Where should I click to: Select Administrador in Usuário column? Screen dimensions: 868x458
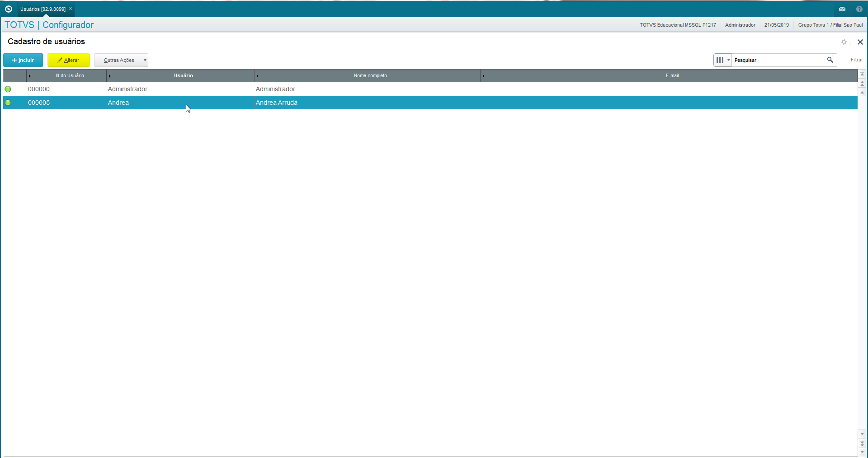(127, 89)
